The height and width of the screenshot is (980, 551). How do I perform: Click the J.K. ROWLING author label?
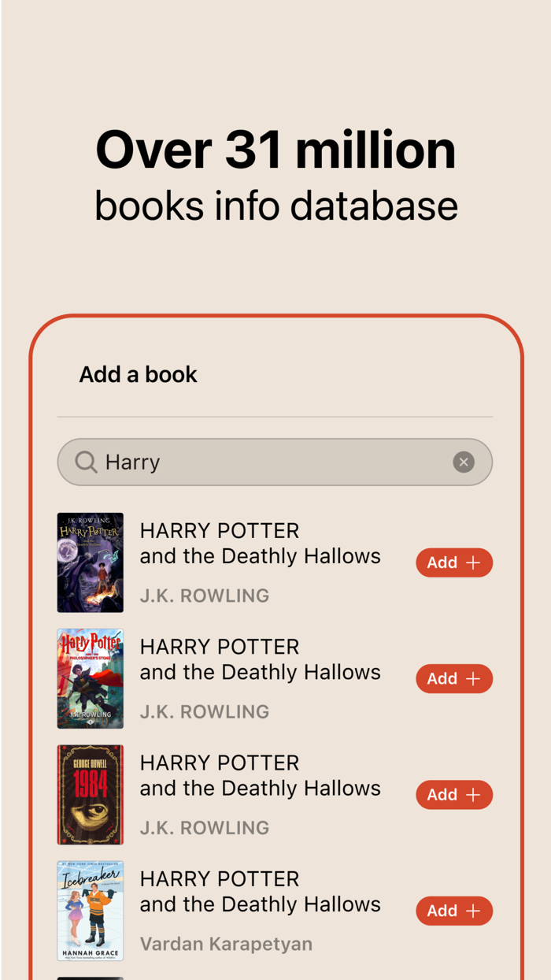(x=204, y=596)
